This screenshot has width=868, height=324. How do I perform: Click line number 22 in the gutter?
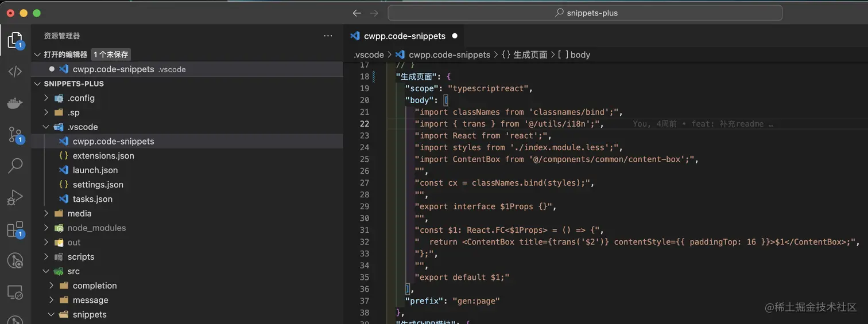coord(364,124)
